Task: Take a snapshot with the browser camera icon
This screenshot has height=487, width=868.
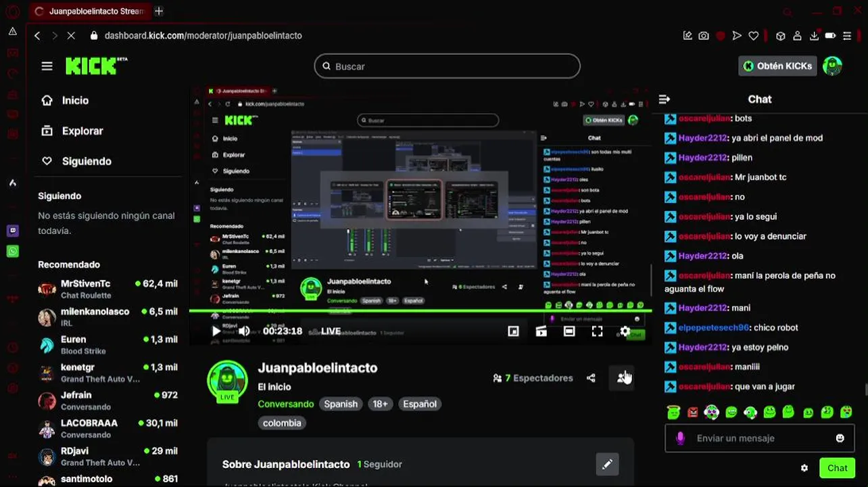Action: [x=704, y=36]
